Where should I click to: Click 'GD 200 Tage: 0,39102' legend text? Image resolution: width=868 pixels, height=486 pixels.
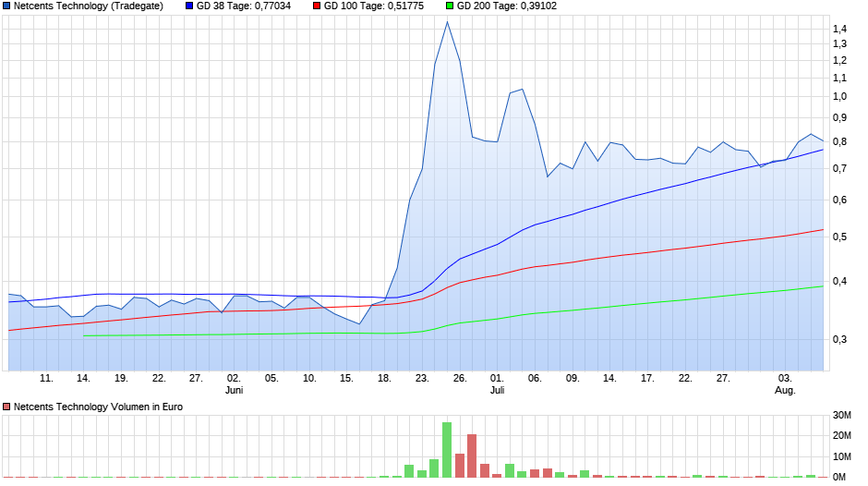click(x=507, y=6)
